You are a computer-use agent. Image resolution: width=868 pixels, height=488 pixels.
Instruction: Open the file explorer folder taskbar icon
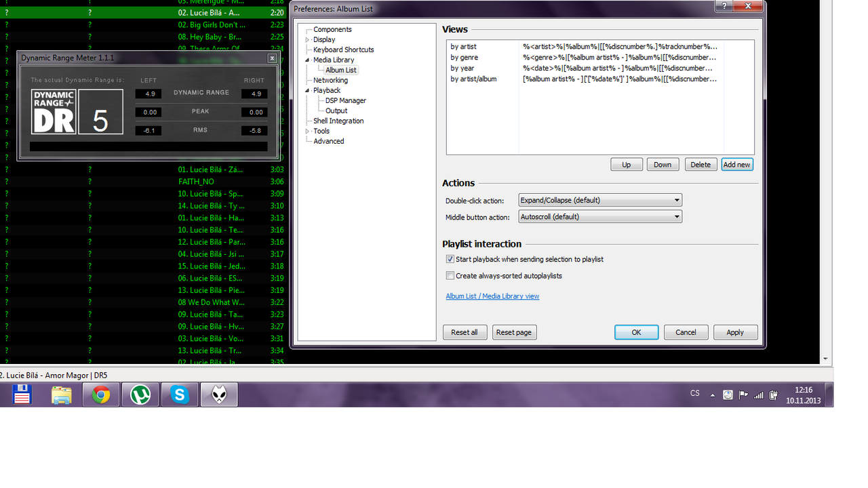pos(62,394)
